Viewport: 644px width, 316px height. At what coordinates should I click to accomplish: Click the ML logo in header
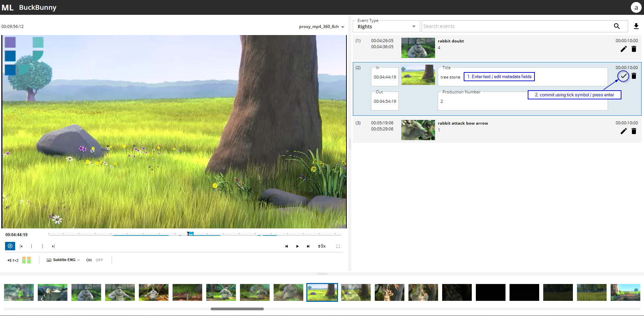coord(7,7)
